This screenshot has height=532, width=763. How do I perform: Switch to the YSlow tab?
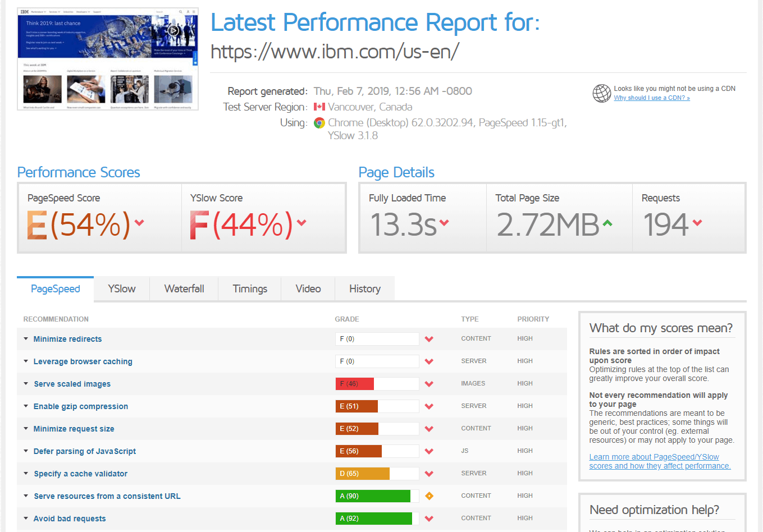[x=122, y=289]
